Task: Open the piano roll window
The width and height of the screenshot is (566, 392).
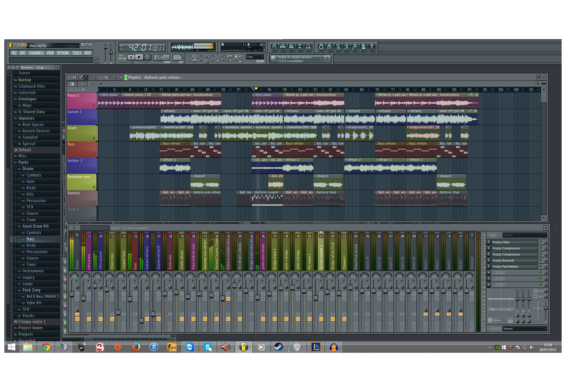Action: tap(291, 47)
